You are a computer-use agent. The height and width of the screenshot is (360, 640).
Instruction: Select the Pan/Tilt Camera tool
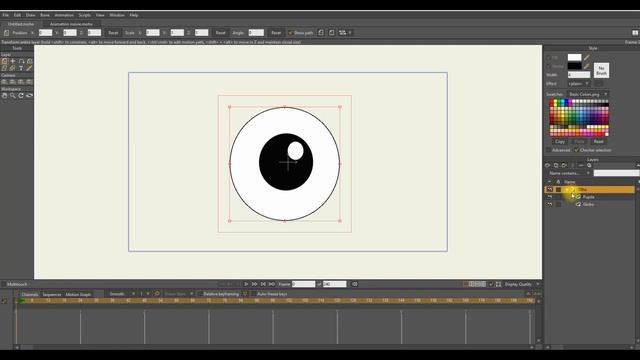click(29, 82)
